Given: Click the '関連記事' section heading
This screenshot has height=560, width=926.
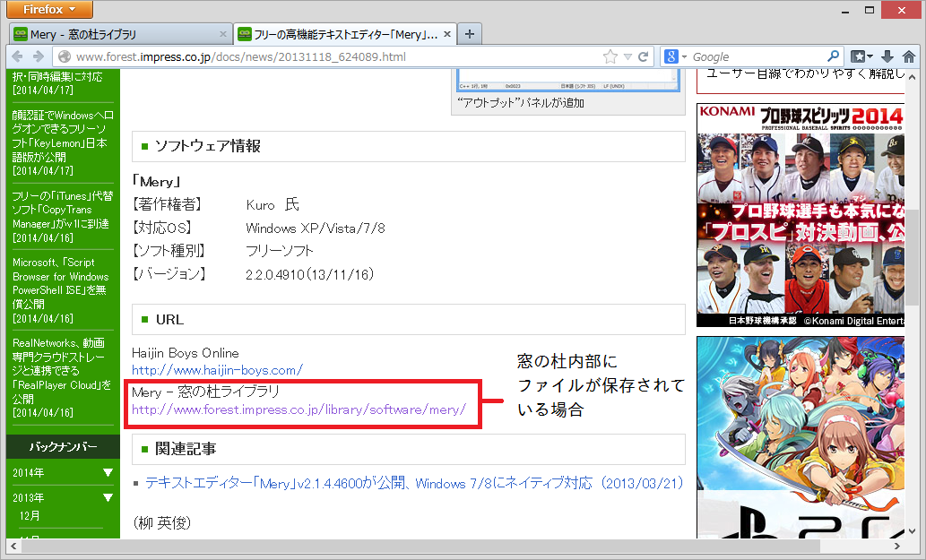Looking at the screenshot, I should [186, 449].
